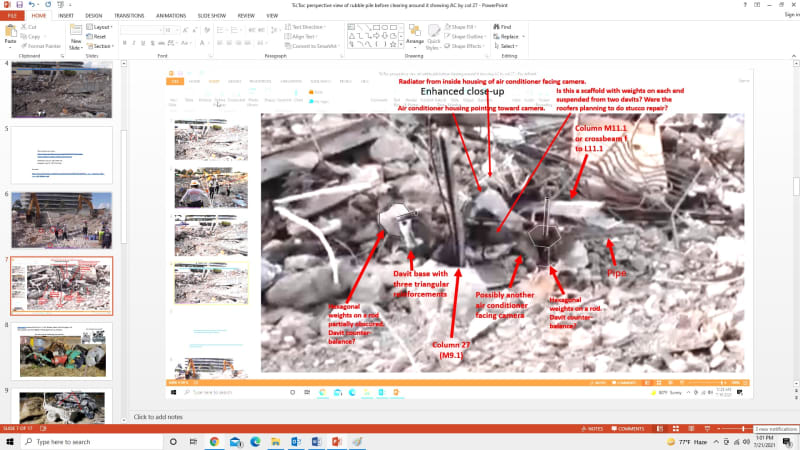Switch to the ANIMATIONS tab
Image resolution: width=800 pixels, height=450 pixels.
tap(171, 16)
